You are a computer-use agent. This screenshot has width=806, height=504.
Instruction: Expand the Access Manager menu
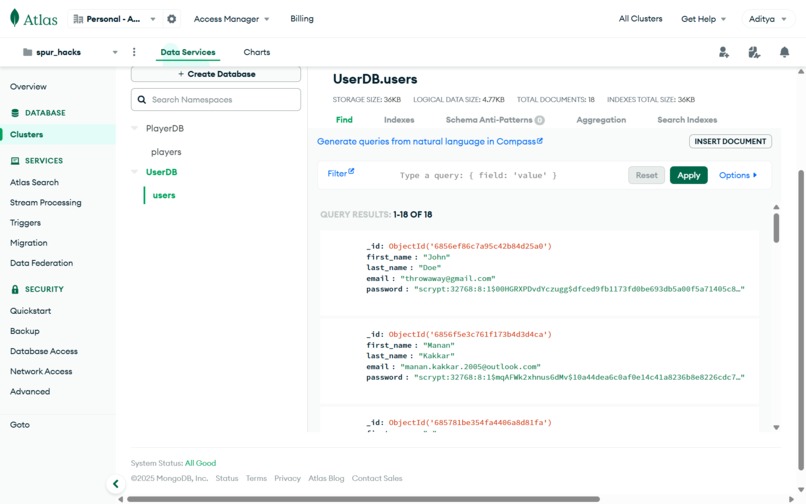(231, 19)
